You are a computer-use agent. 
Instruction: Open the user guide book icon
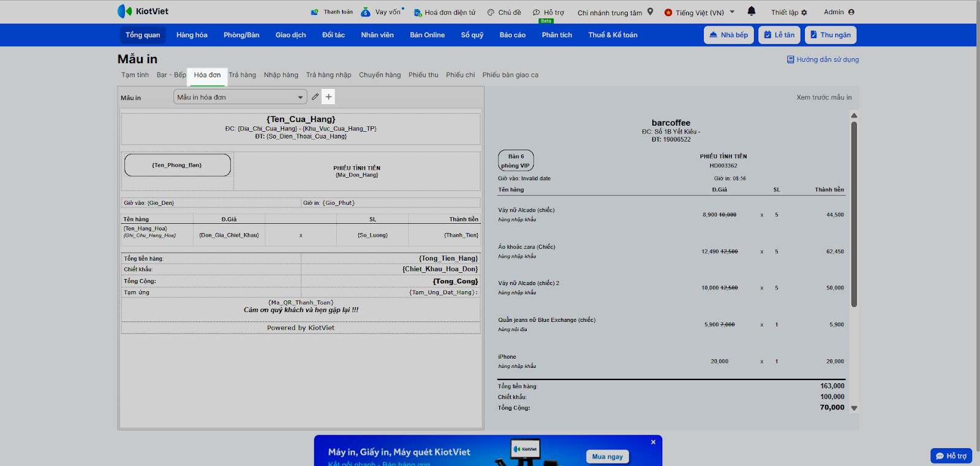point(791,59)
